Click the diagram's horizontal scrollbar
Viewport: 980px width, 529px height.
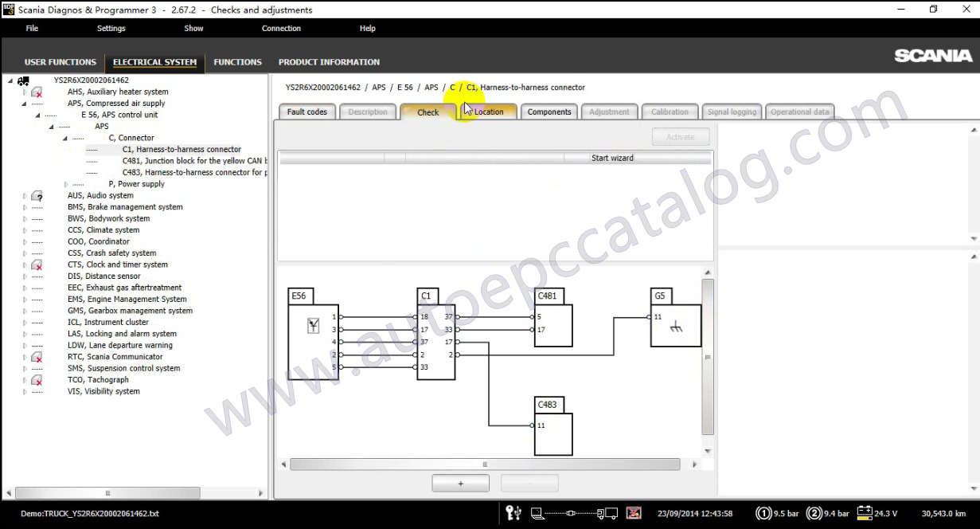pos(484,464)
